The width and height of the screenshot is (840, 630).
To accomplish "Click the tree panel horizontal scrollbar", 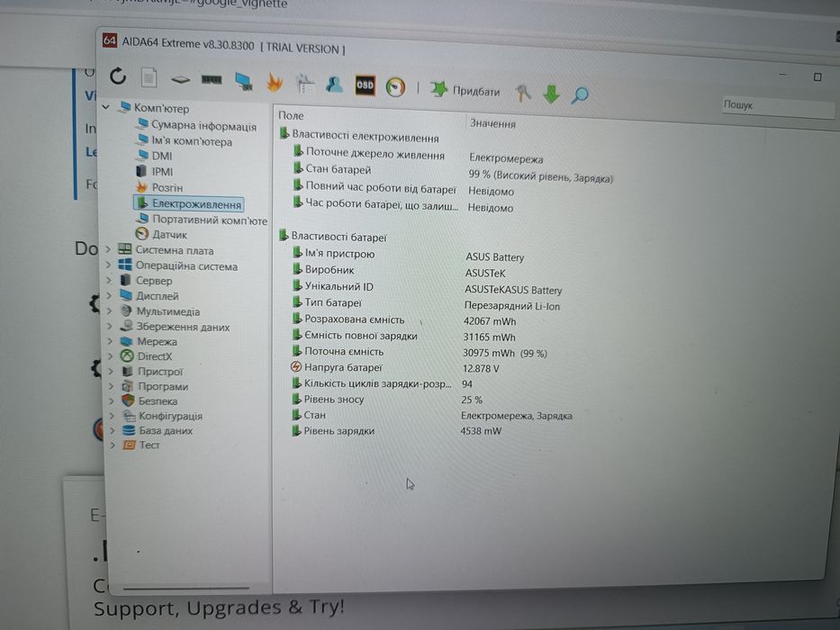I will tap(186, 589).
